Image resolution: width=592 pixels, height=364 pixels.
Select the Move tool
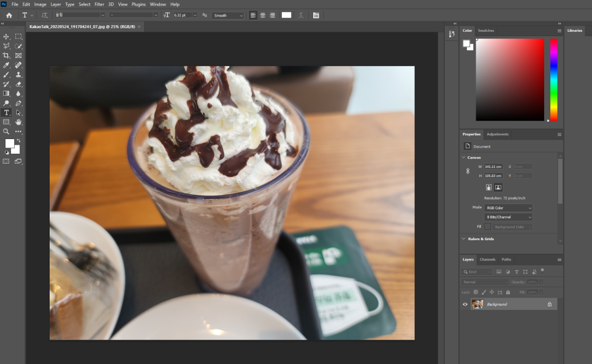coord(6,37)
